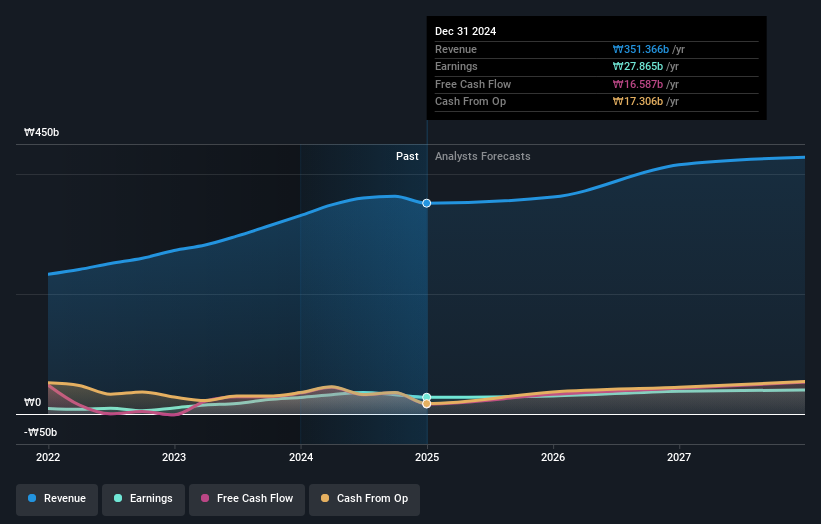Toggle the Earnings legend button
Image resolution: width=821 pixels, height=524 pixels.
point(143,499)
